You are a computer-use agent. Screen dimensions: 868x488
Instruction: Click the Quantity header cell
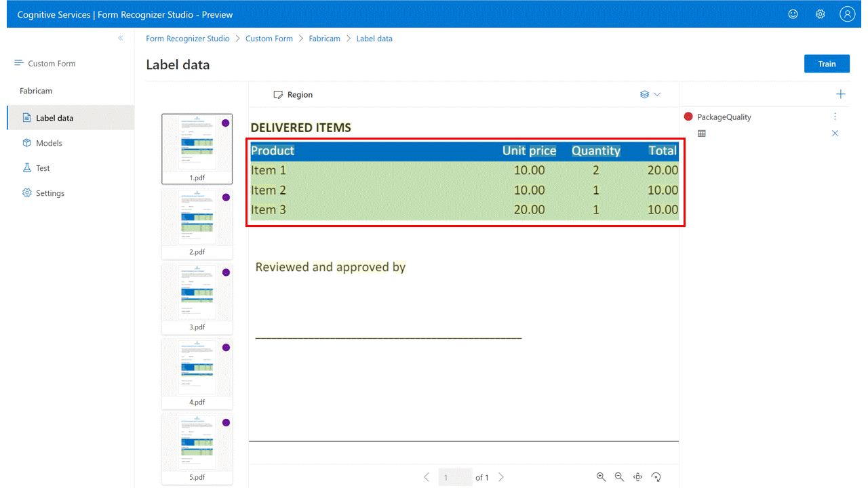596,150
